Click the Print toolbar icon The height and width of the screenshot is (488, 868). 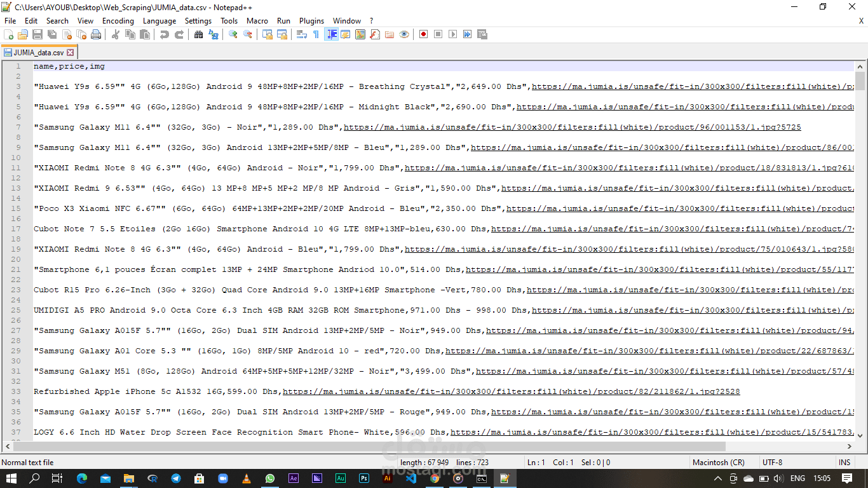coord(96,34)
